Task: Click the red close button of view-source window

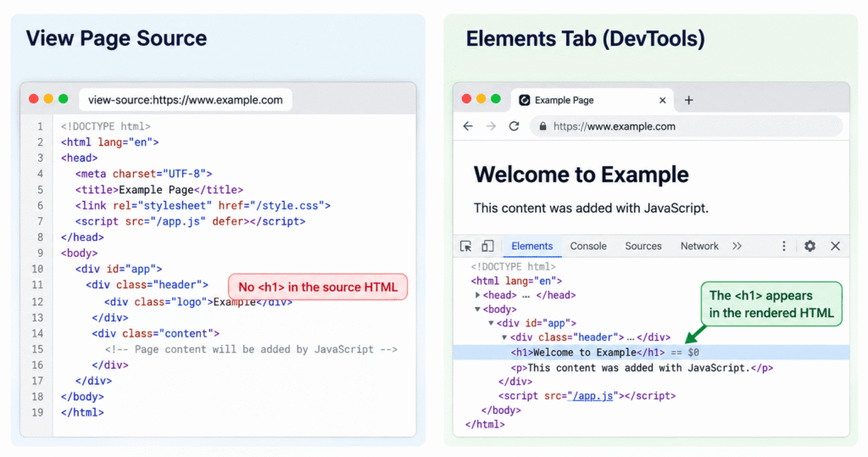Action: coord(34,98)
